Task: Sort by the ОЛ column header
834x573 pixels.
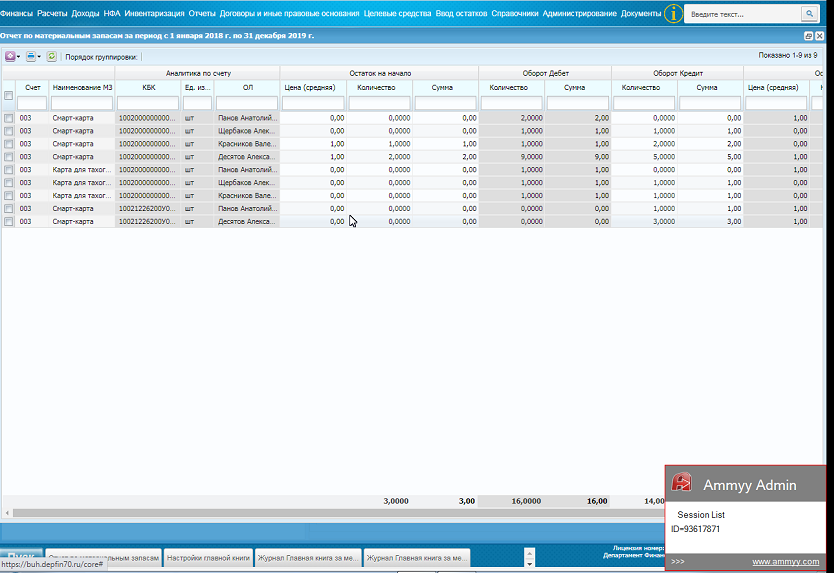Action: pyautogui.click(x=247, y=88)
